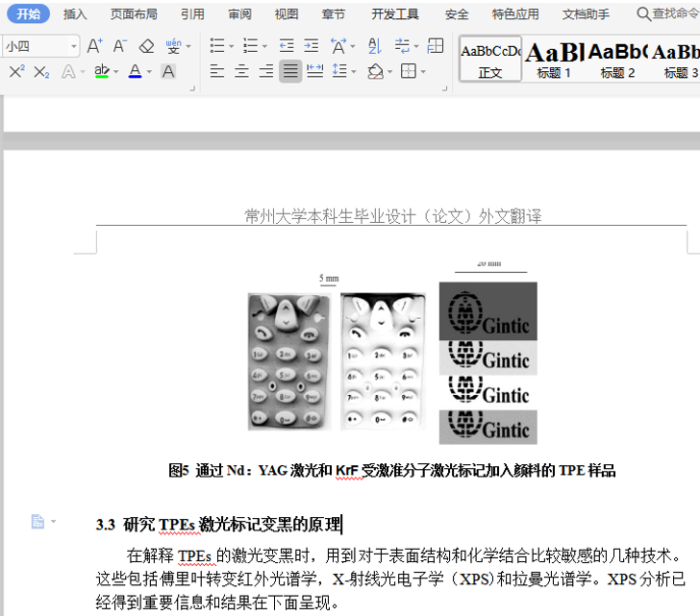Toggle justify alignment
This screenshot has height=616, width=700.
pos(290,71)
